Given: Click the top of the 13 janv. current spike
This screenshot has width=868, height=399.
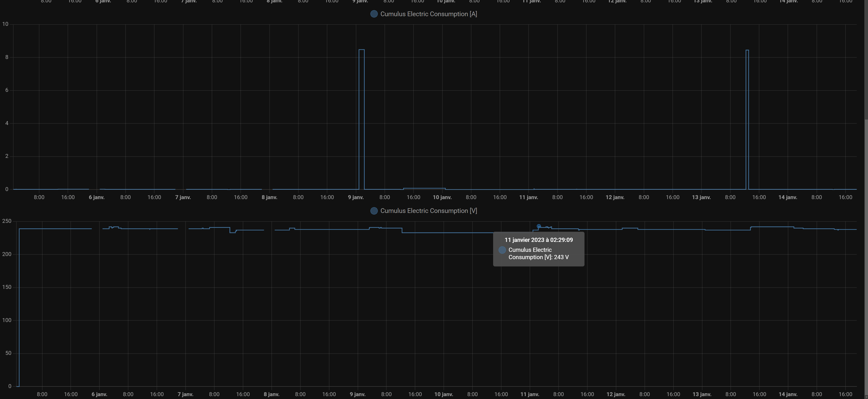Looking at the screenshot, I should tap(747, 50).
